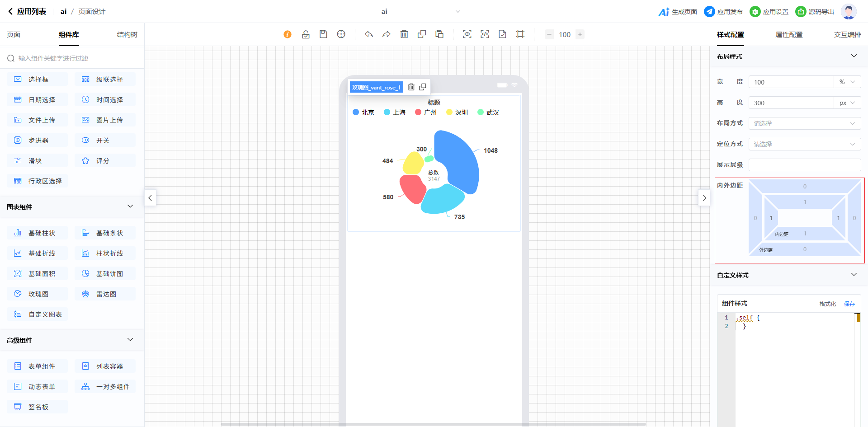Click the orange info icon in toolbar

pos(288,34)
